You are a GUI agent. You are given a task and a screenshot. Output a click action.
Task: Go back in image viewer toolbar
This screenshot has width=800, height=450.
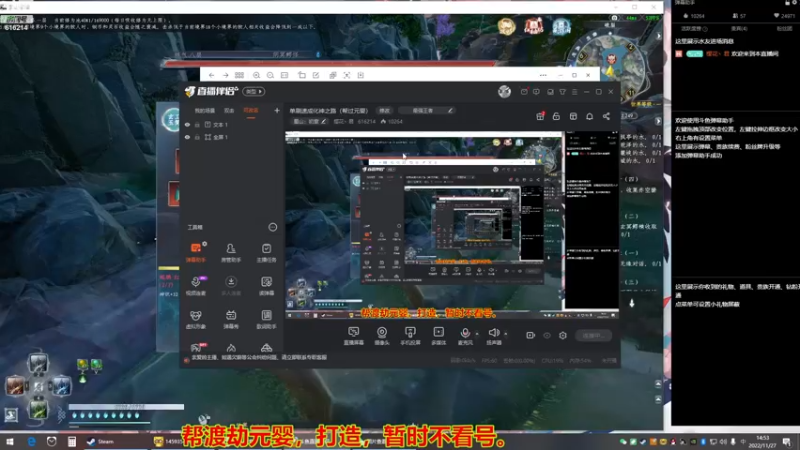pos(211,75)
